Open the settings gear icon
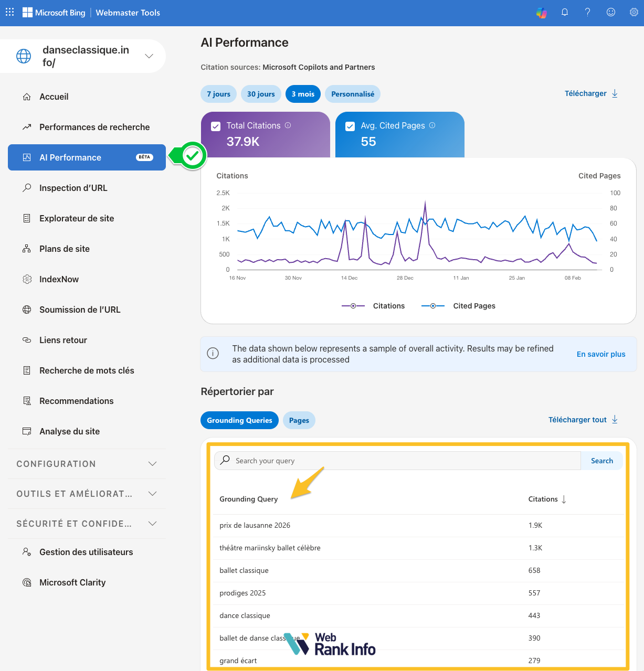 coord(634,12)
